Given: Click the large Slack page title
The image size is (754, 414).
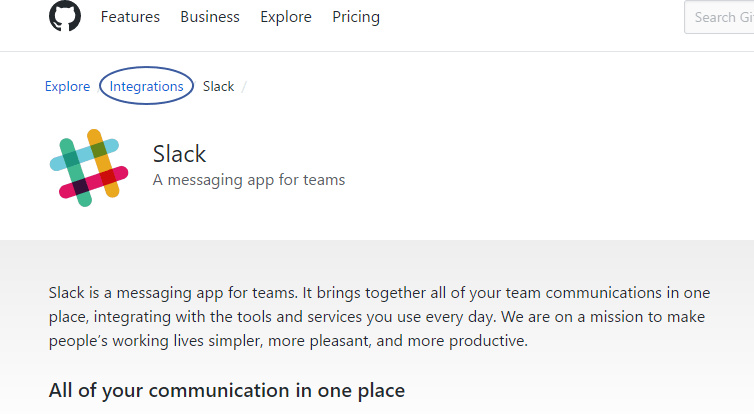Looking at the screenshot, I should (x=180, y=154).
